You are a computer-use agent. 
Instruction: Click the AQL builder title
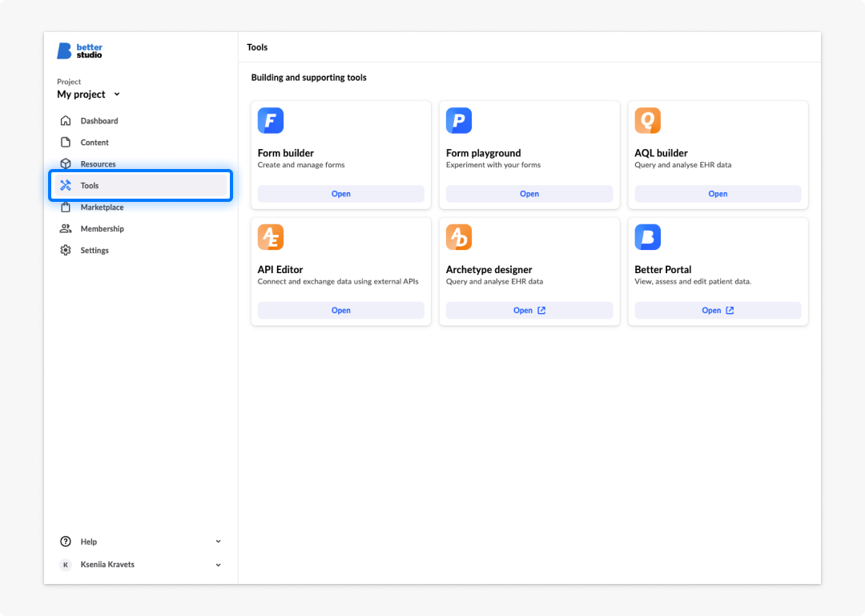pos(661,153)
